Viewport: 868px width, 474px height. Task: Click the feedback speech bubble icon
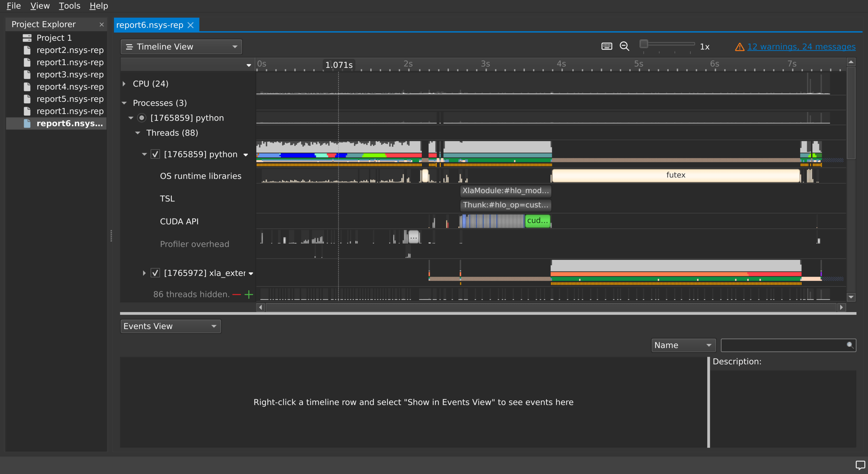[x=860, y=465]
